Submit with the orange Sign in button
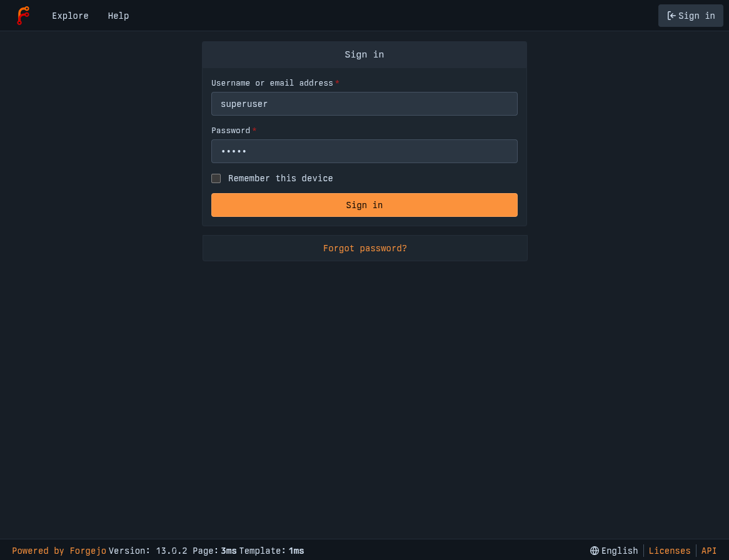Image resolution: width=729 pixels, height=560 pixels. [x=364, y=205]
